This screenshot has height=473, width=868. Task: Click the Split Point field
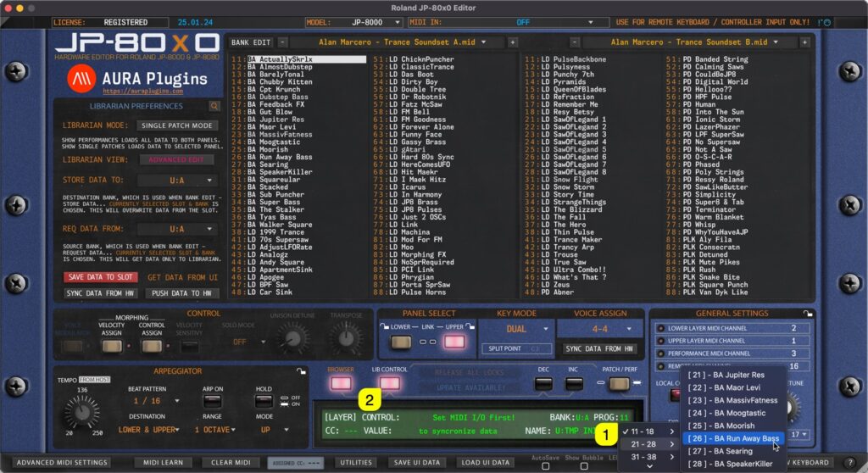pyautogui.click(x=516, y=349)
